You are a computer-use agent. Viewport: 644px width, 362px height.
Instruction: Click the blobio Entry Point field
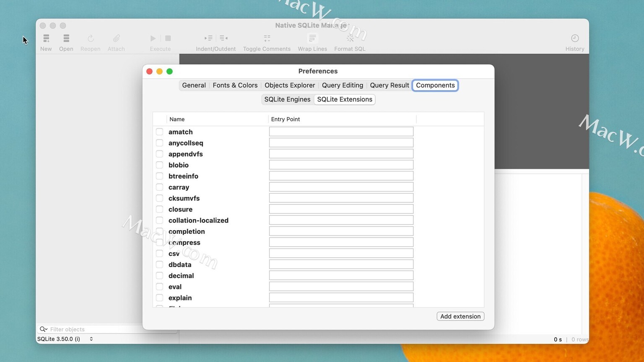click(341, 165)
